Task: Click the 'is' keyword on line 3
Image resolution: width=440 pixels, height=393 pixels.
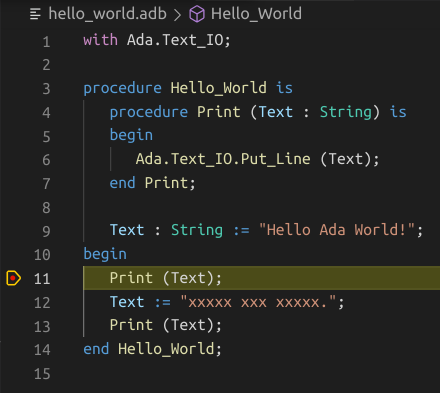Action: click(x=284, y=88)
